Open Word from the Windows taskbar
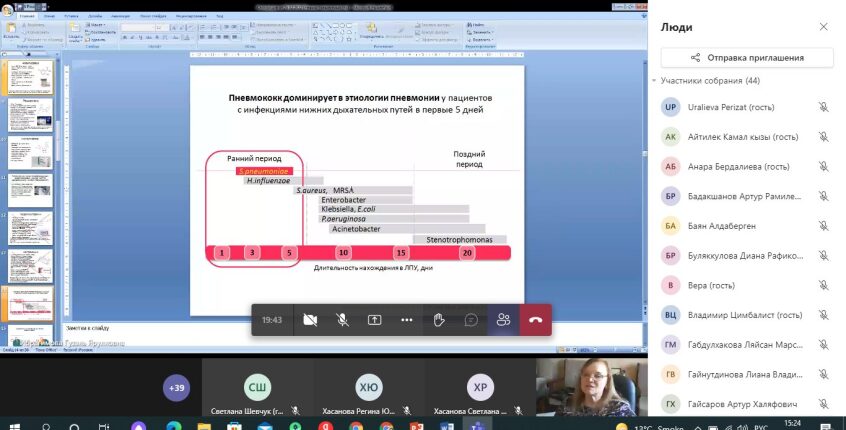 449,426
